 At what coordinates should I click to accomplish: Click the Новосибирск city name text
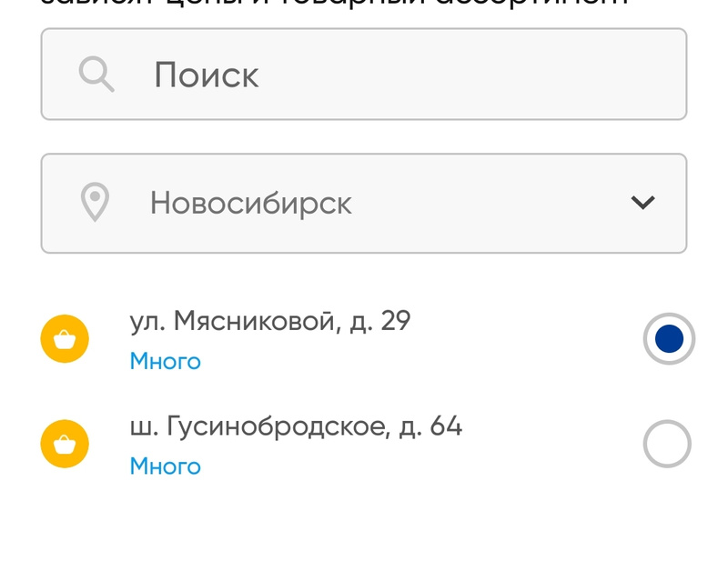pos(250,203)
